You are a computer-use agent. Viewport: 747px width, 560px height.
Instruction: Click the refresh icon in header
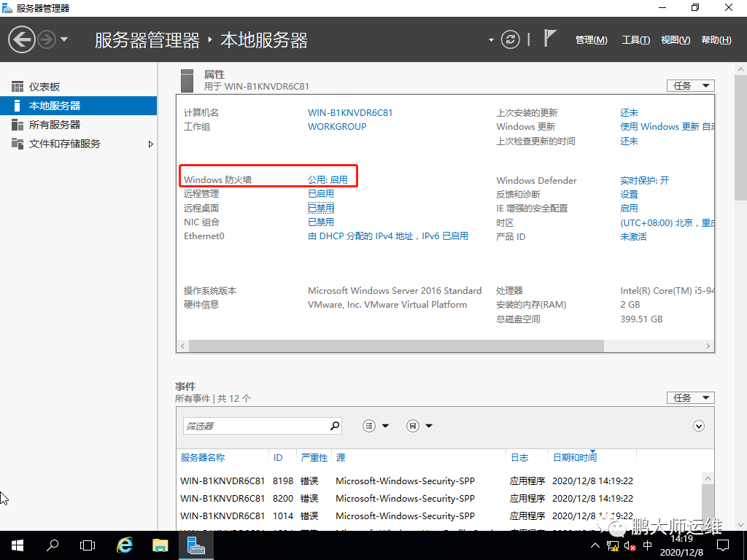510,39
